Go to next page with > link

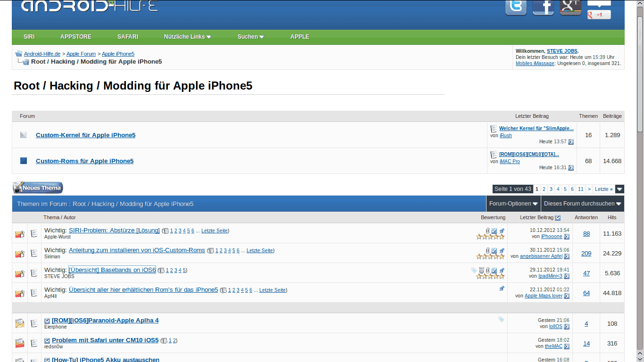tap(589, 189)
